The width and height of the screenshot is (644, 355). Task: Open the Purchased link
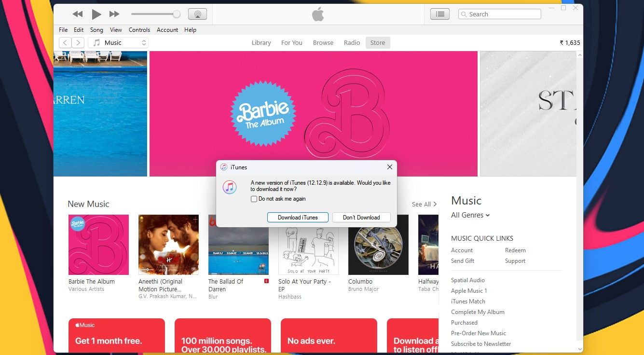pos(464,323)
